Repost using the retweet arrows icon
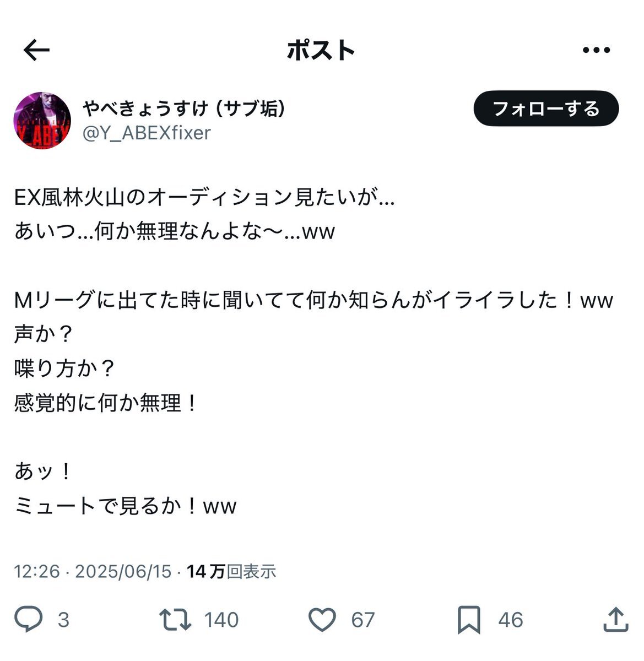Viewport: 644px width, 661px height. pyautogui.click(x=175, y=619)
